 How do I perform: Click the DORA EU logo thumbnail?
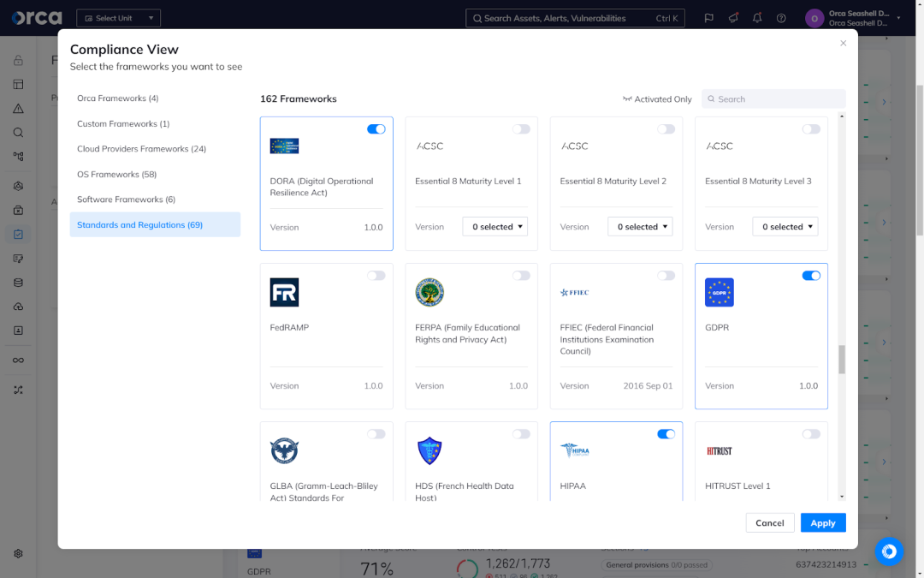pos(284,146)
